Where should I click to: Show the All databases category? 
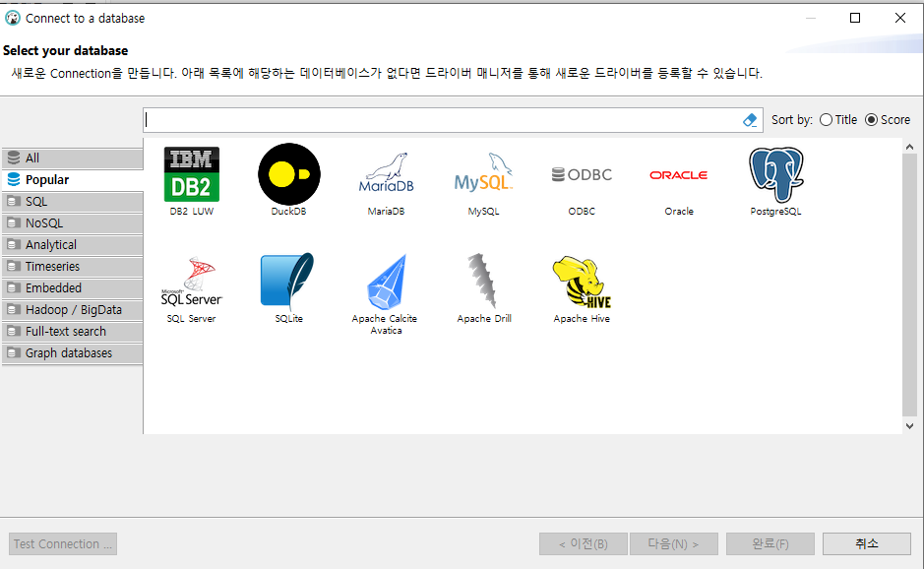(73, 158)
